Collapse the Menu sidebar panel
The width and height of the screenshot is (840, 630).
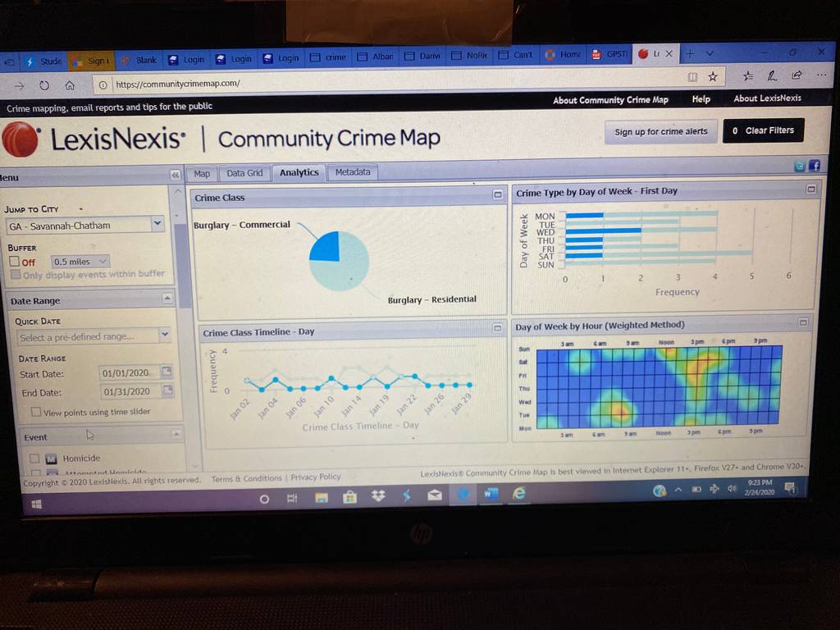[x=176, y=176]
